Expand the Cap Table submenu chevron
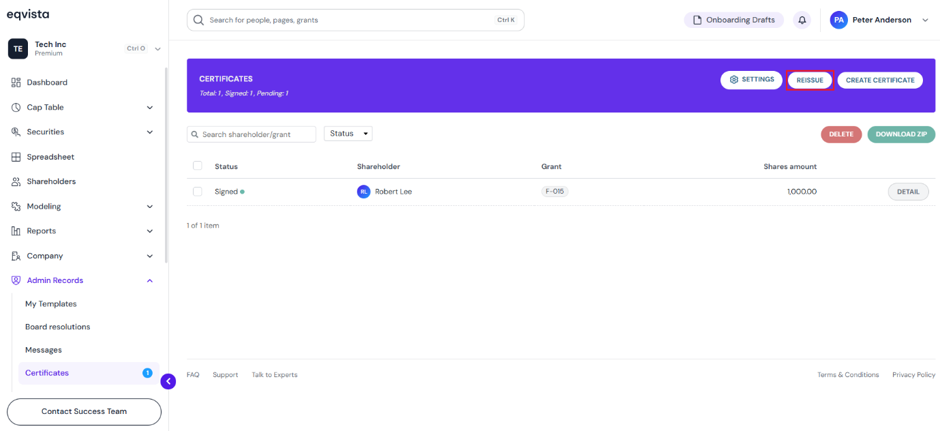The height and width of the screenshot is (431, 940). pos(150,108)
